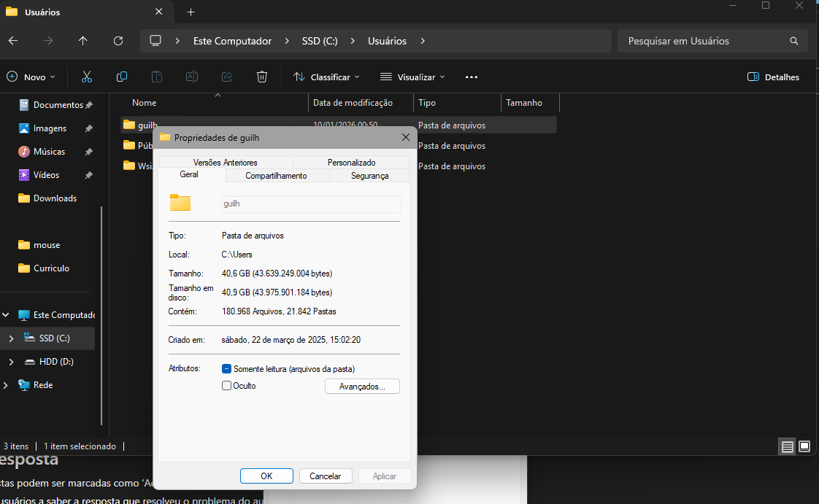Open Avançados attributes button
This screenshot has height=504, width=819.
(x=362, y=386)
